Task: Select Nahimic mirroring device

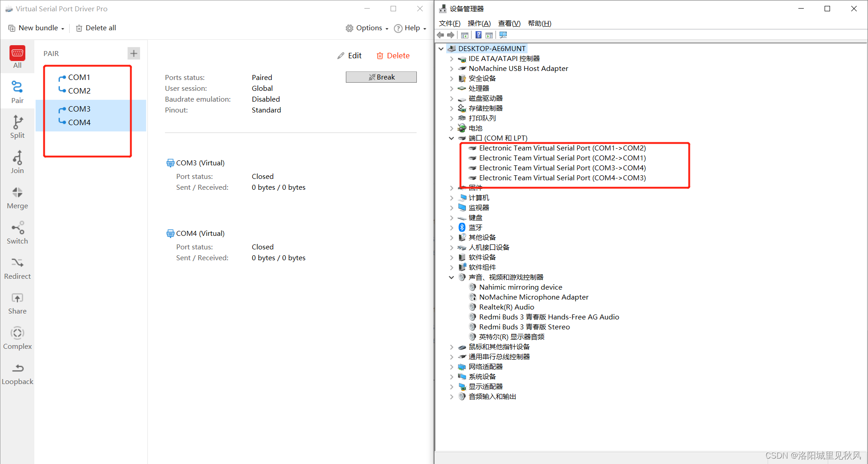Action: [520, 287]
